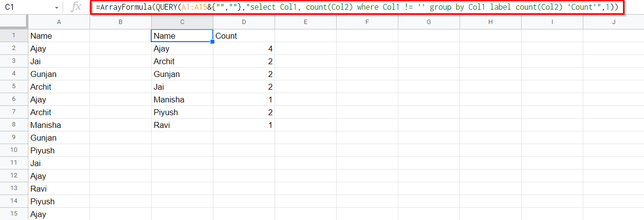Select column C header
This screenshot has height=220, width=644.
click(182, 22)
